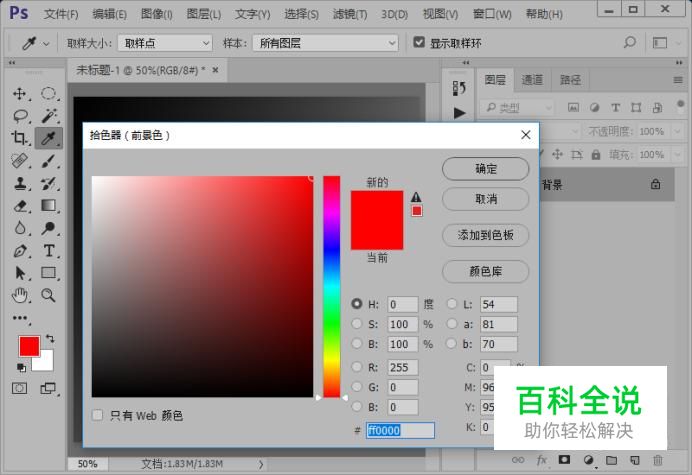
Task: Toggle Show Sampling Ring checkbox
Action: click(419, 42)
